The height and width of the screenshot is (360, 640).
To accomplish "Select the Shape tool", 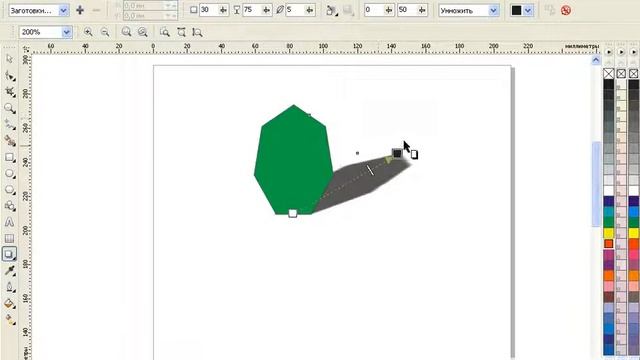I will point(9,76).
